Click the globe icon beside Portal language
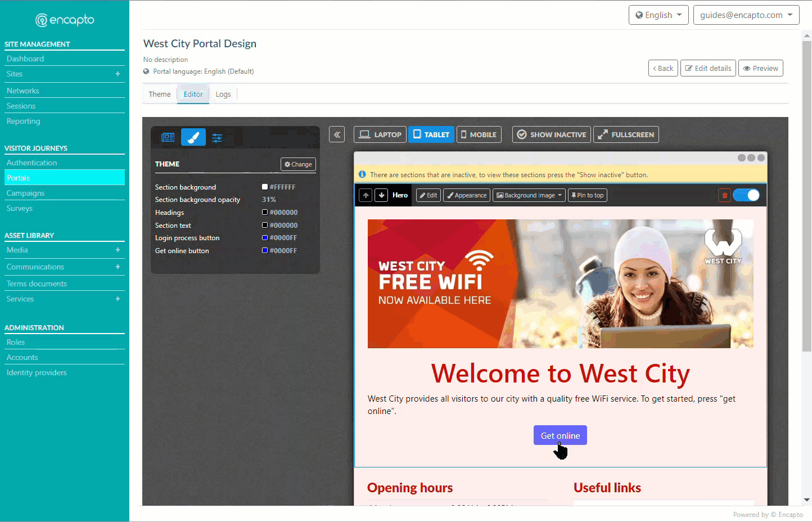Viewport: 812px width, 522px height. click(x=146, y=71)
